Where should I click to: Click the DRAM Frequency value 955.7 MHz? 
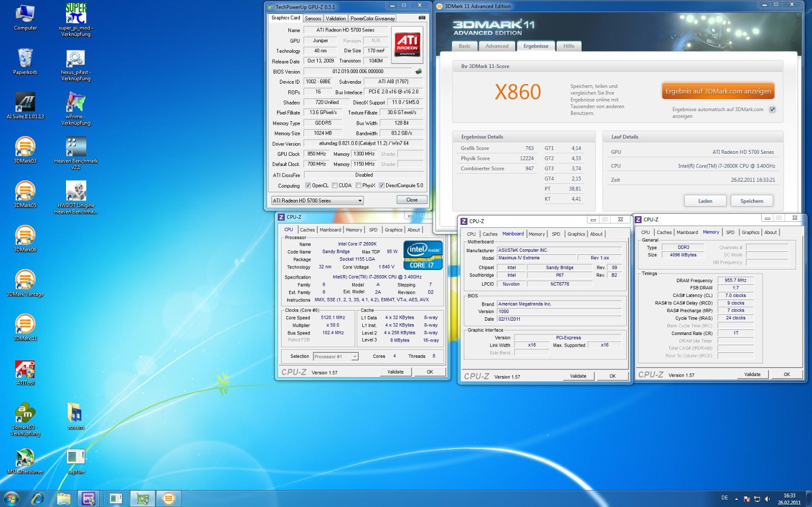click(x=735, y=280)
